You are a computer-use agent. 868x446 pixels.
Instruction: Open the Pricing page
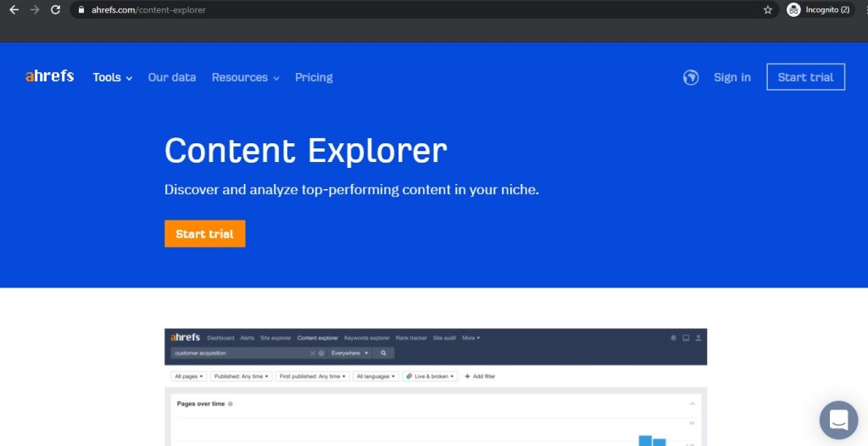(314, 77)
